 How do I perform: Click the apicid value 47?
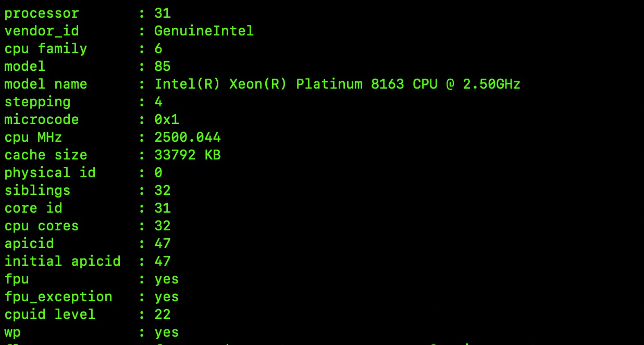point(163,243)
